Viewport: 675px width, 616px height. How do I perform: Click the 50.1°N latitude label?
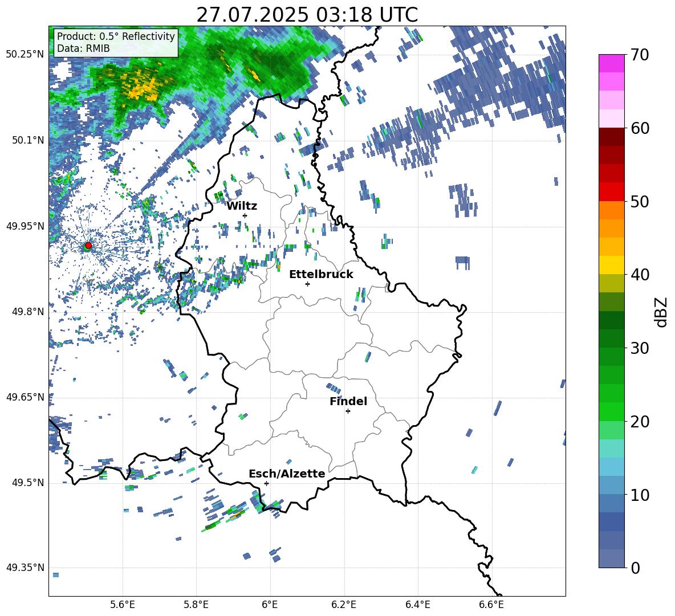(28, 140)
